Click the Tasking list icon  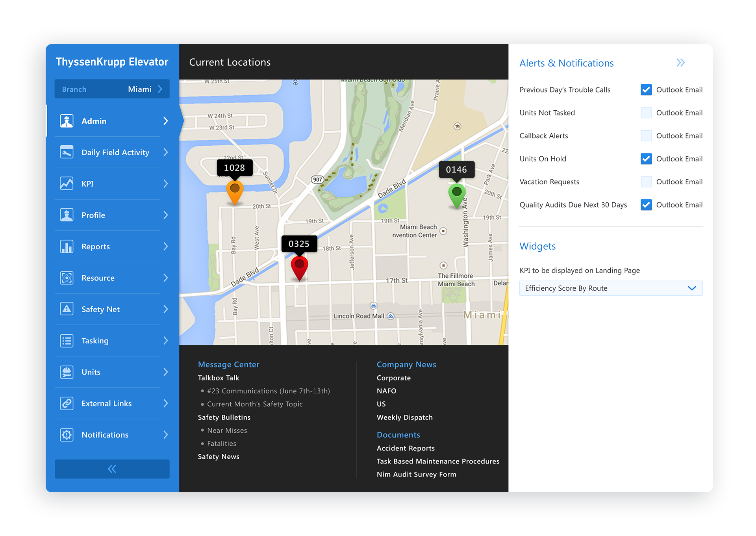point(67,341)
